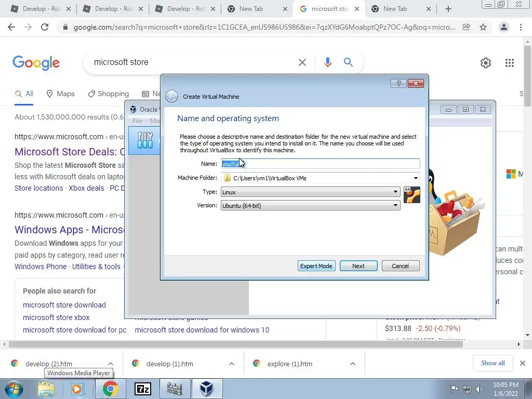This screenshot has height=399, width=532.
Task: Open 7-Zip from the taskbar
Action: [143, 389]
